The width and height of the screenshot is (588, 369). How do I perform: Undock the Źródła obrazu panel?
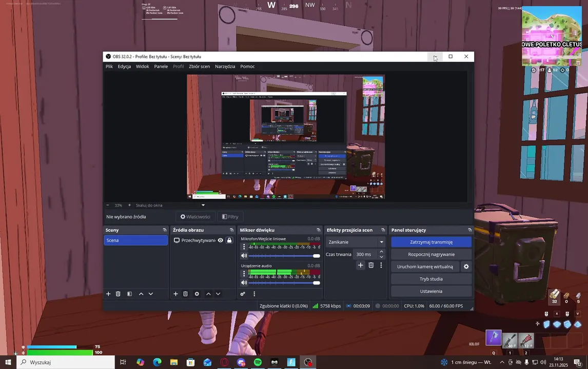pyautogui.click(x=231, y=230)
